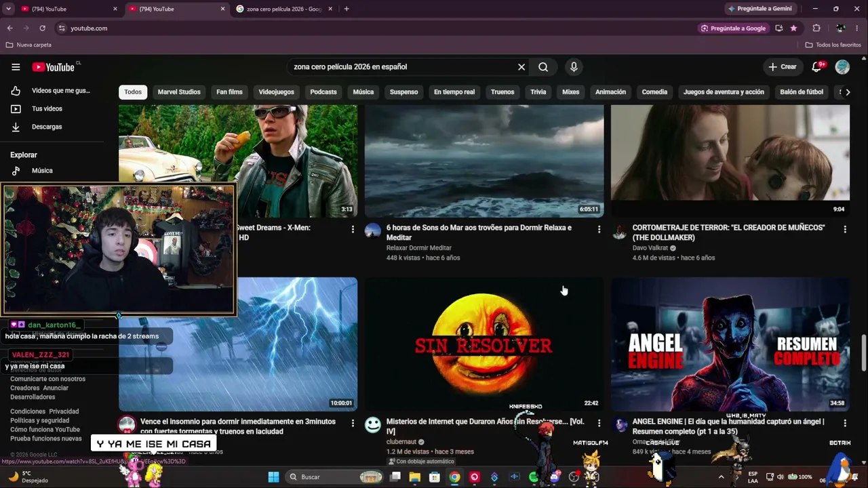The width and height of the screenshot is (868, 488).
Task: Filter by En tiempo real chip
Action: [x=454, y=92]
